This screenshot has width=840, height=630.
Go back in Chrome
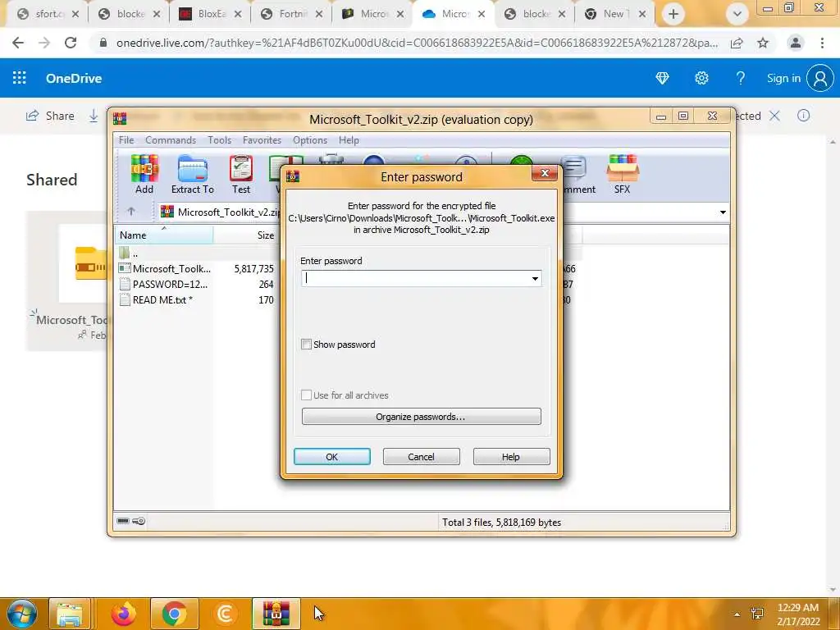tap(18, 43)
